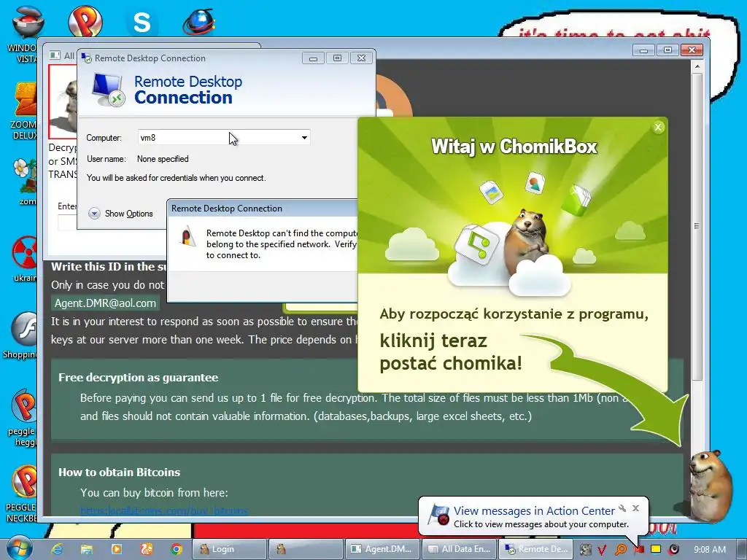Click the round speaker-like tray icon
Image resolution: width=747 pixels, height=560 pixels.
point(673,550)
